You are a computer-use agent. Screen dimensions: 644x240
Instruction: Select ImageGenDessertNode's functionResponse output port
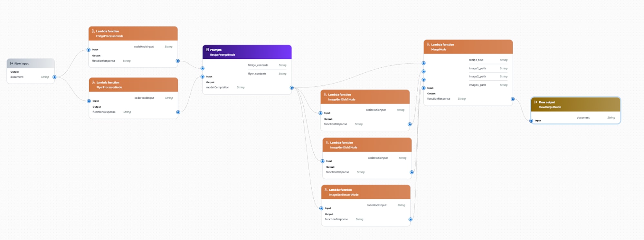411,219
